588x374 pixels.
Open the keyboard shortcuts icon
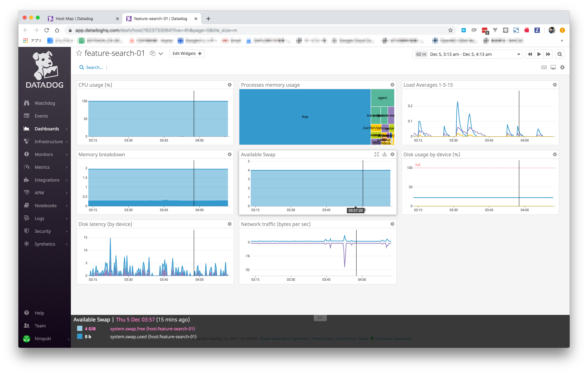(x=544, y=67)
